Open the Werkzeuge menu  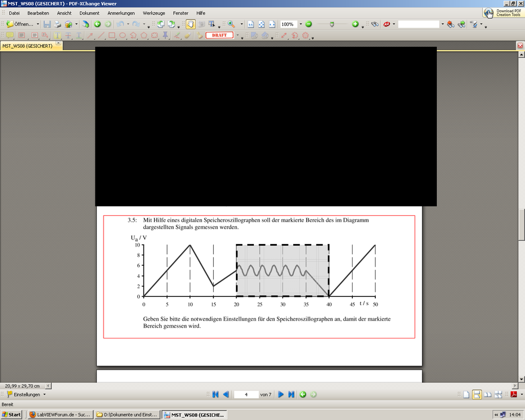154,13
